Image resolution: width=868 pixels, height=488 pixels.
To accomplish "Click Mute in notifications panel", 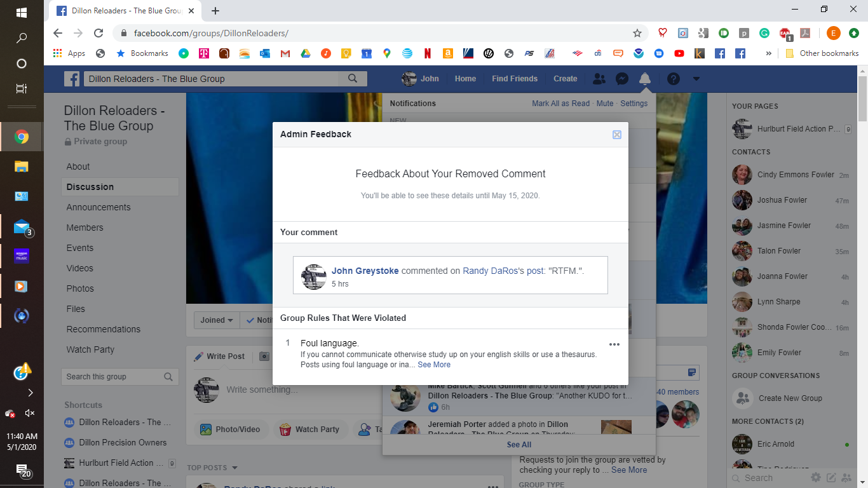I will point(605,104).
